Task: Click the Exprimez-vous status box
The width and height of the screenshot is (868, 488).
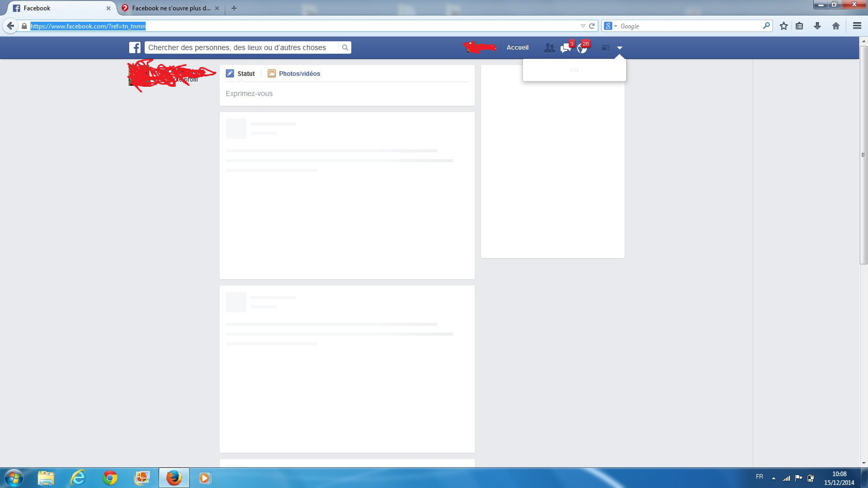Action: [x=347, y=93]
